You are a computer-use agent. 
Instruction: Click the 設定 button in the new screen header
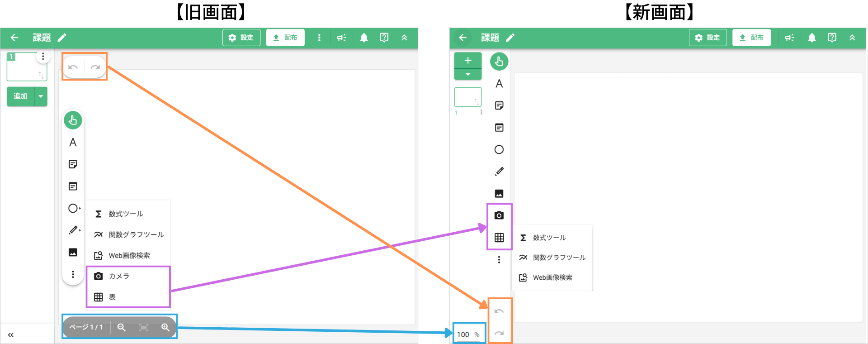tap(708, 38)
